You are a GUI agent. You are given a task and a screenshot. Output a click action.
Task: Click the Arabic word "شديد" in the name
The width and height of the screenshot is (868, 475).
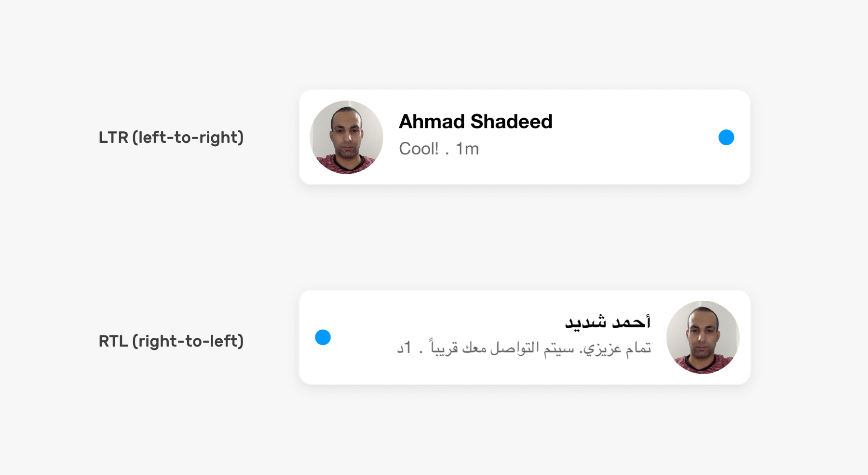tap(585, 321)
